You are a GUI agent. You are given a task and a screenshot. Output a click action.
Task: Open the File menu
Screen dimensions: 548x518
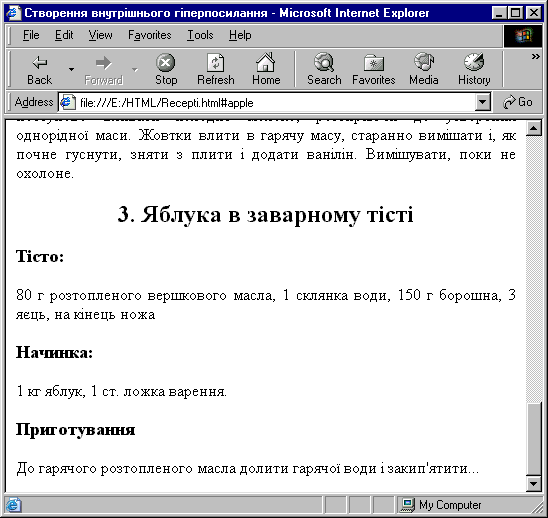point(31,35)
